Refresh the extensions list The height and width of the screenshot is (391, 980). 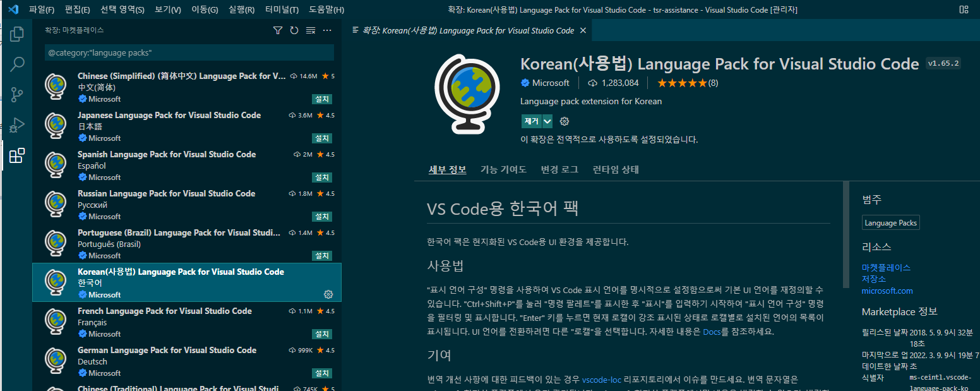point(294,30)
